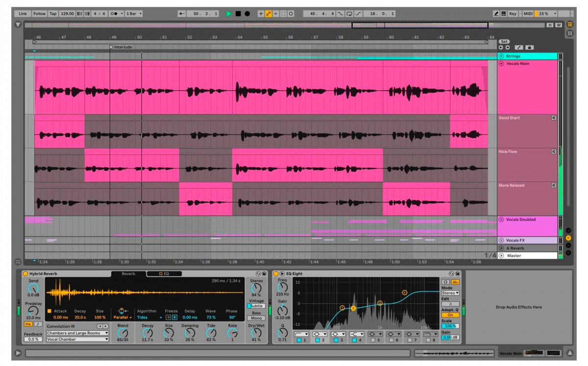Viewport: 588px width, 366px height.
Task: Turn off the Hybrid Reverb device activator
Action: coord(25,273)
